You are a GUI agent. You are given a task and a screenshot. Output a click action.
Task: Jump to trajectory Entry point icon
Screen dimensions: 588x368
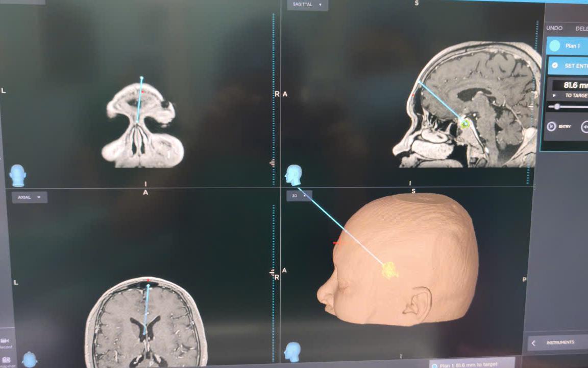[551, 127]
